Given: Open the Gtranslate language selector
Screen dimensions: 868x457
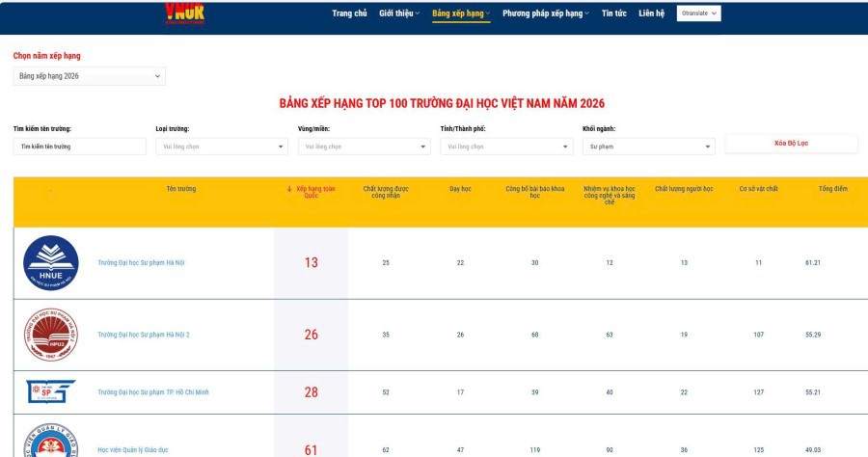Looking at the screenshot, I should point(699,13).
